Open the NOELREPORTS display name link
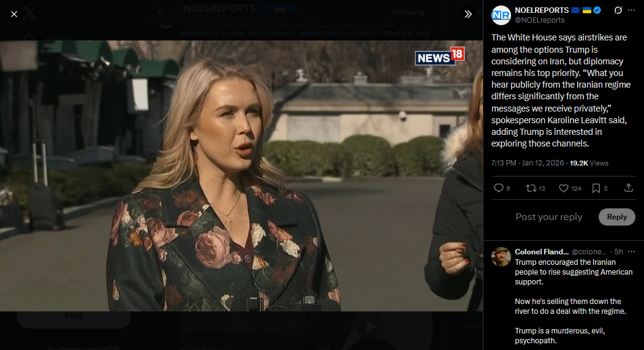The width and height of the screenshot is (644, 350). (541, 10)
